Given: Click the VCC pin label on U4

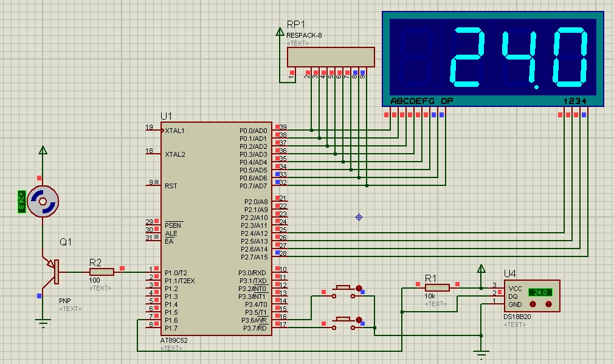Looking at the screenshot, I should coord(516,289).
